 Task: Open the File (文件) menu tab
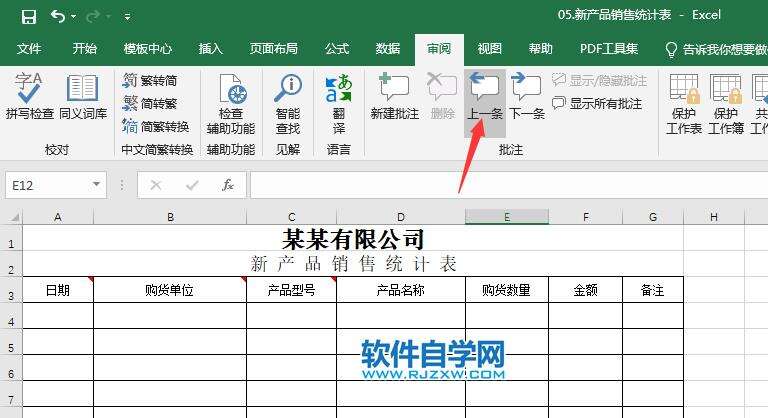point(29,48)
